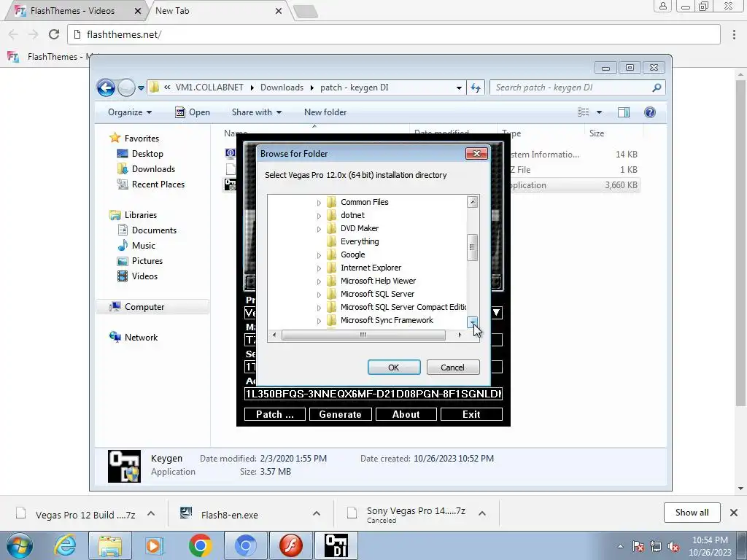The height and width of the screenshot is (560, 747).
Task: Open the Windows Start menu
Action: (x=20, y=545)
